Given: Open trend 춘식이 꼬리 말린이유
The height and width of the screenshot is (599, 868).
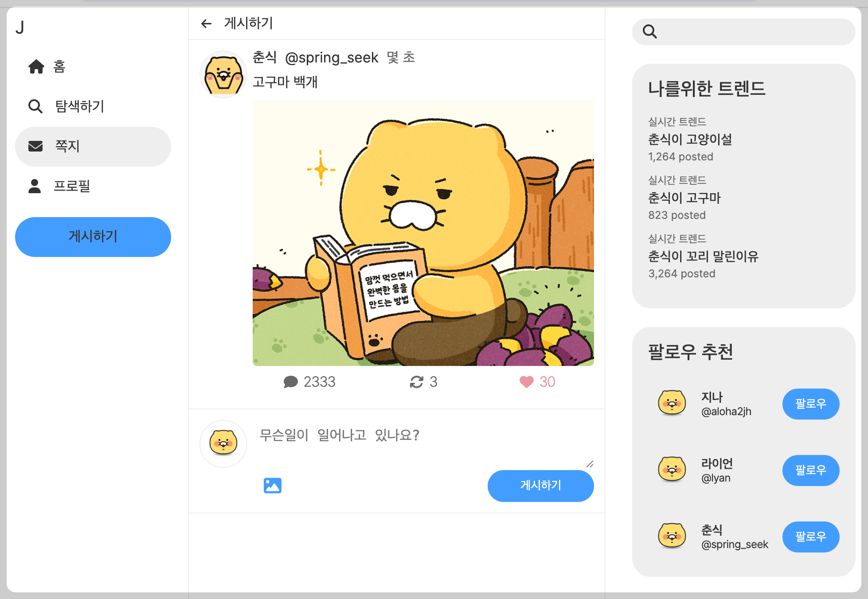Looking at the screenshot, I should (703, 257).
